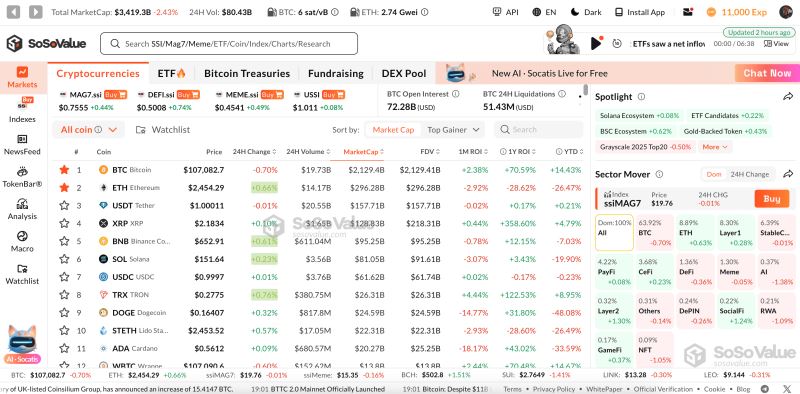The image size is (800, 394).
Task: Click the API icon in top bar
Action: 497,12
